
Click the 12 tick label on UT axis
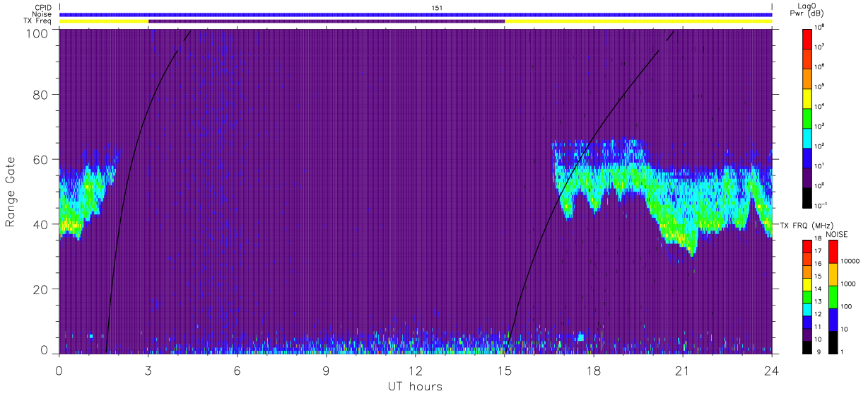416,370
